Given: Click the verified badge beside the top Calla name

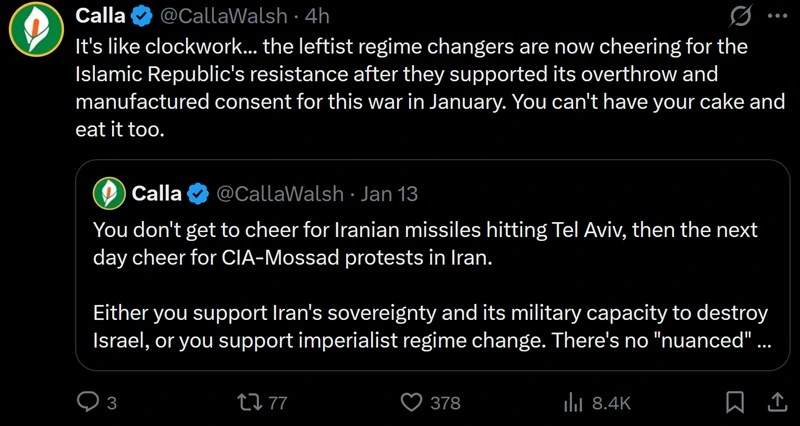Looking at the screenshot, I should pos(140,17).
